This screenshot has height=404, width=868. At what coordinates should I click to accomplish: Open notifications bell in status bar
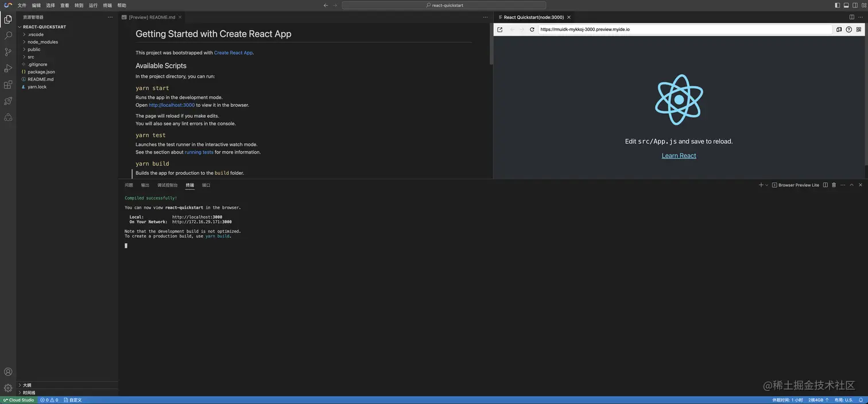[x=861, y=400]
